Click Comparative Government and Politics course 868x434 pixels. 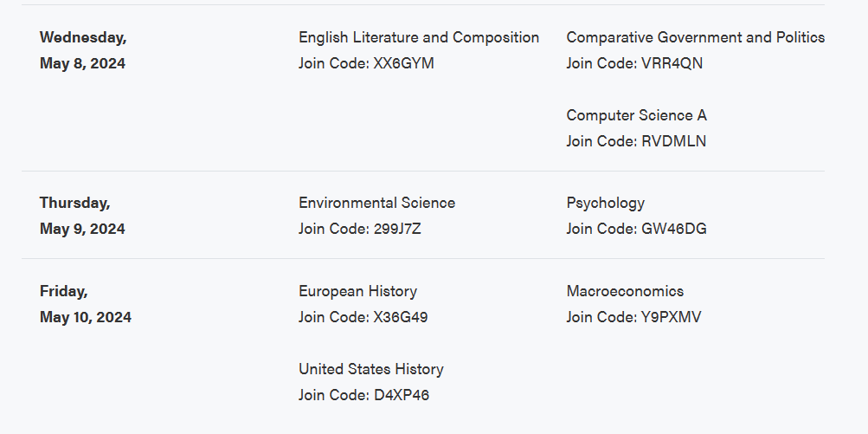coord(695,37)
